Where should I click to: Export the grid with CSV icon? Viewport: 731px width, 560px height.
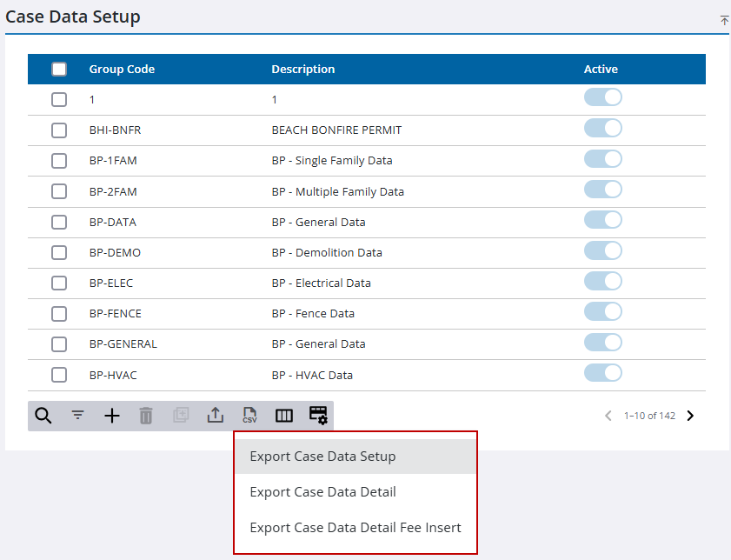[249, 416]
